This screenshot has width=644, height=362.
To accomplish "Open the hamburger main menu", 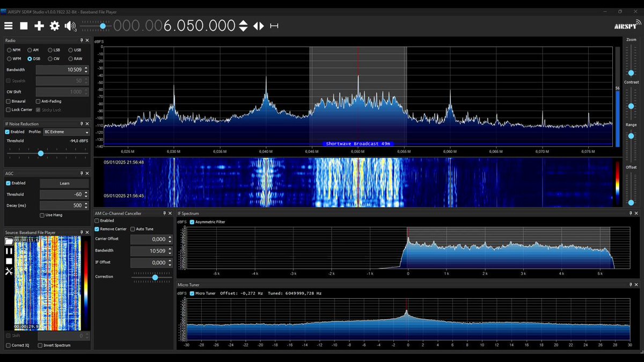I will pyautogui.click(x=9, y=25).
